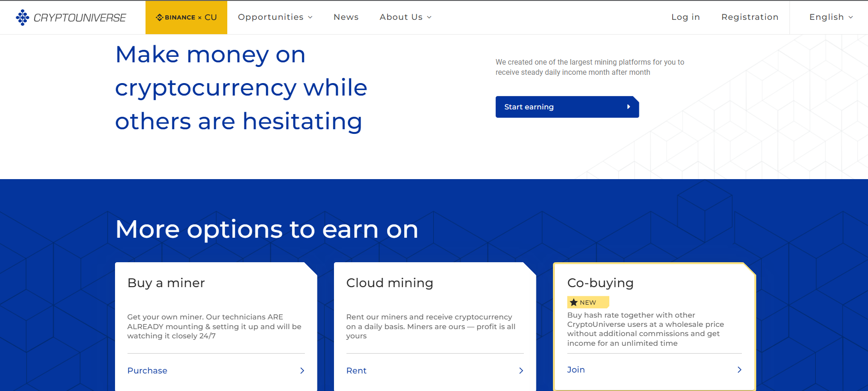The height and width of the screenshot is (391, 868).
Task: Open the Binance × CU tab
Action: 186,18
